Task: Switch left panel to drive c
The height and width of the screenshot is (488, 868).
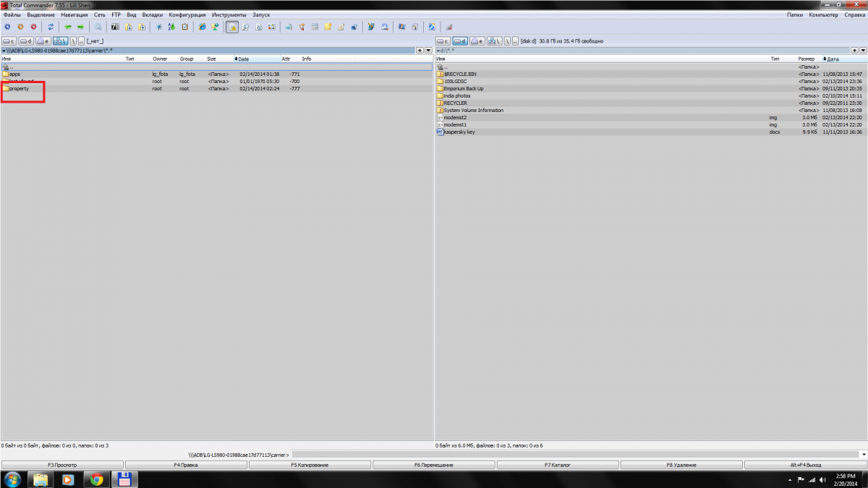Action: (x=9, y=41)
